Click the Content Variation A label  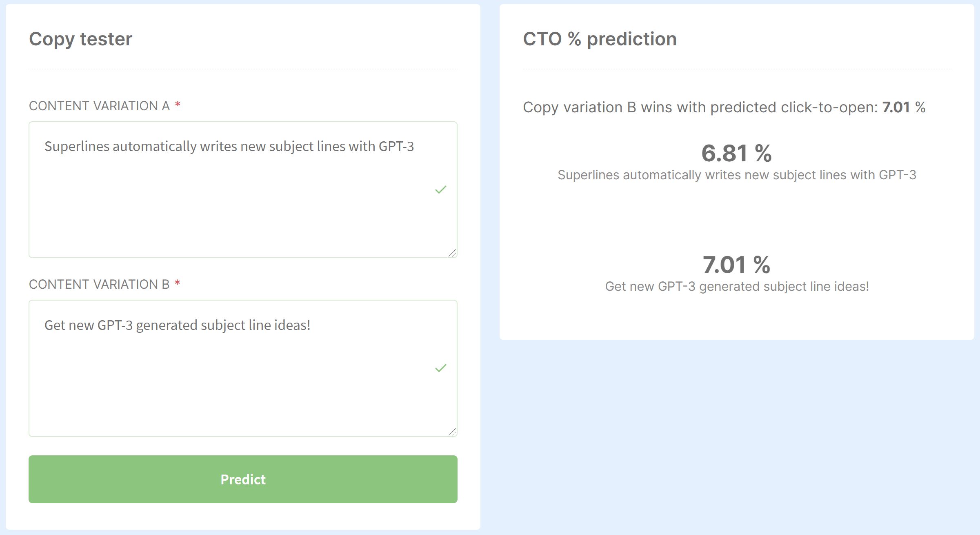click(x=99, y=106)
